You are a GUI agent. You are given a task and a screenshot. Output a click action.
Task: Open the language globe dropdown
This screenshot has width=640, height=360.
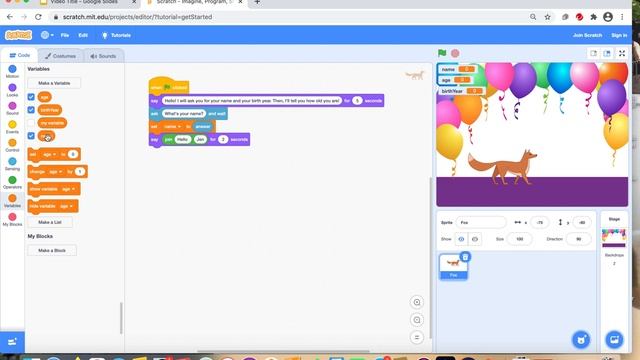click(47, 35)
